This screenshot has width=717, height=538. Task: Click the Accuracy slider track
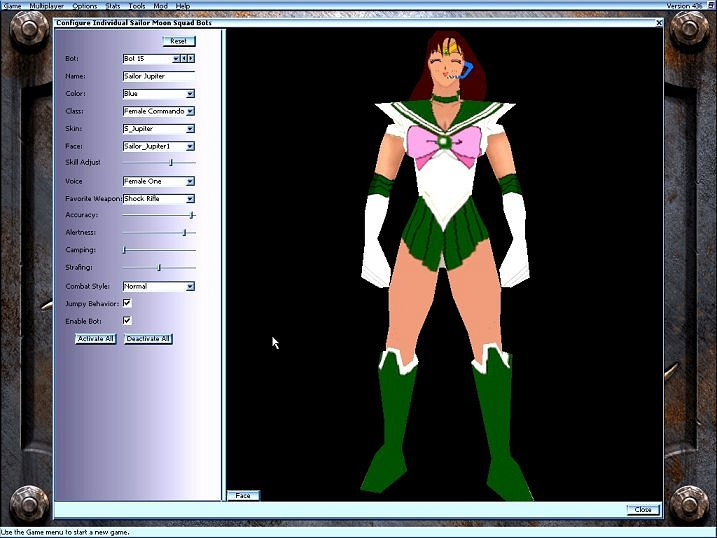158,215
